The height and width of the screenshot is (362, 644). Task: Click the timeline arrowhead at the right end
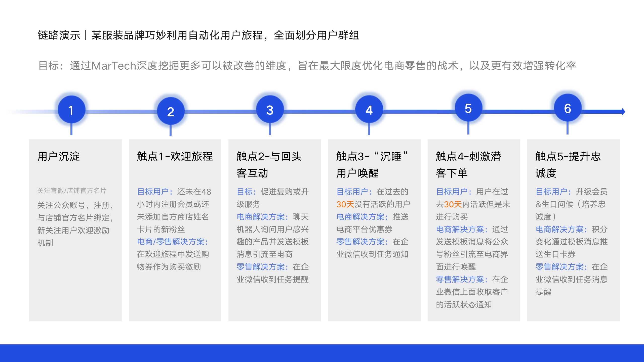623,111
